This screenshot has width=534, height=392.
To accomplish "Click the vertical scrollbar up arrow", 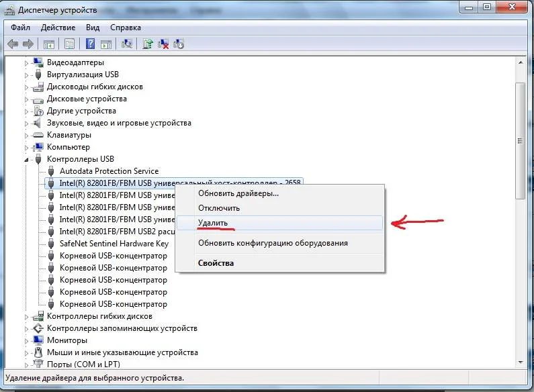I will (x=521, y=62).
